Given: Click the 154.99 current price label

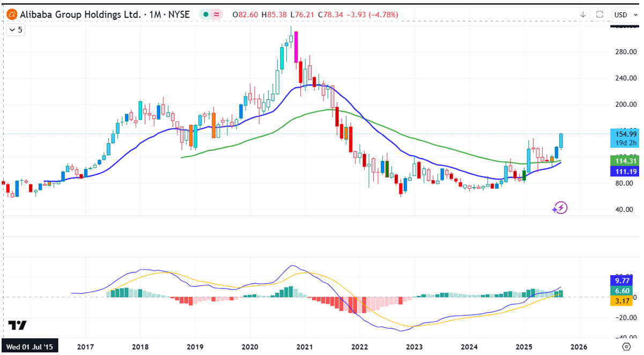Looking at the screenshot, I should (x=625, y=134).
